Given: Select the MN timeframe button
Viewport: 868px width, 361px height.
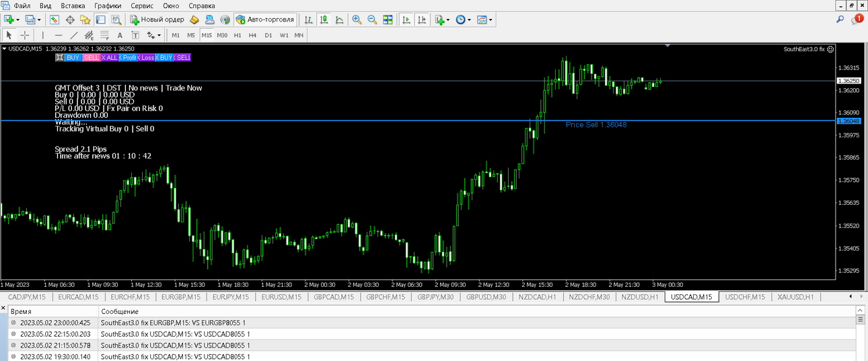Looking at the screenshot, I should 299,35.
